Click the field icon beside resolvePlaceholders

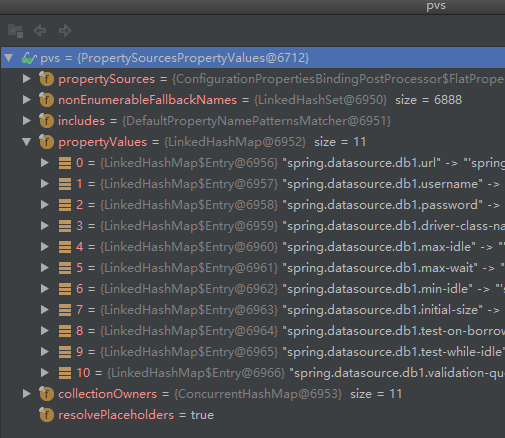46,414
